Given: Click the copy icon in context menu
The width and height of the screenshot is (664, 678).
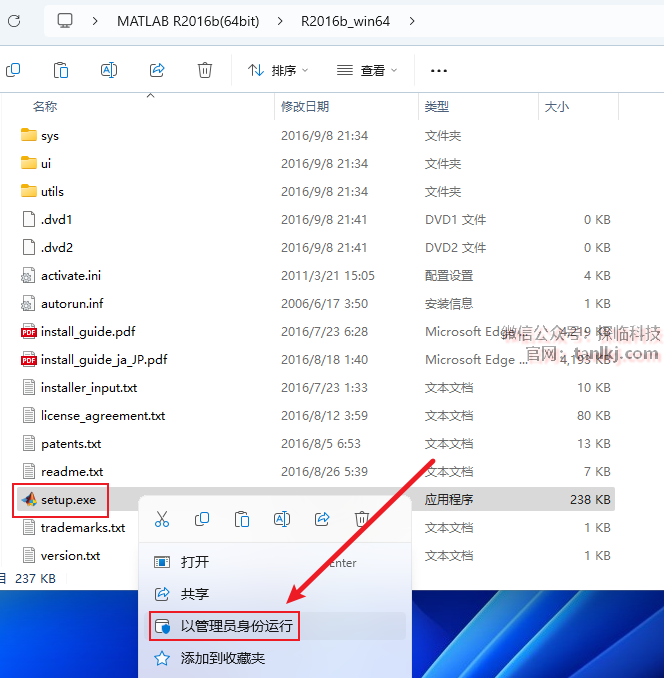Looking at the screenshot, I should (202, 518).
